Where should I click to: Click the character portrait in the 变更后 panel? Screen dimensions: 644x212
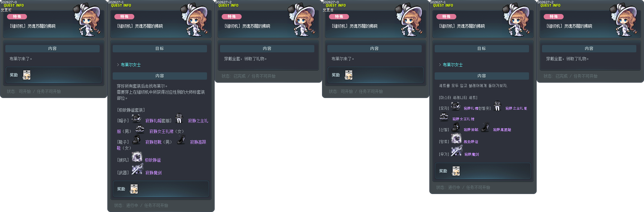point(408,20)
